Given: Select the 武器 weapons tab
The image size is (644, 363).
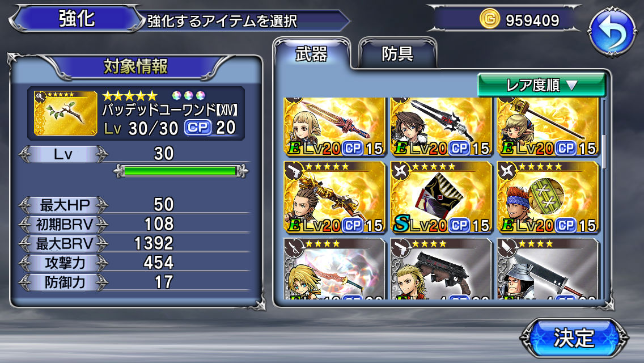Looking at the screenshot, I should pos(312,53).
